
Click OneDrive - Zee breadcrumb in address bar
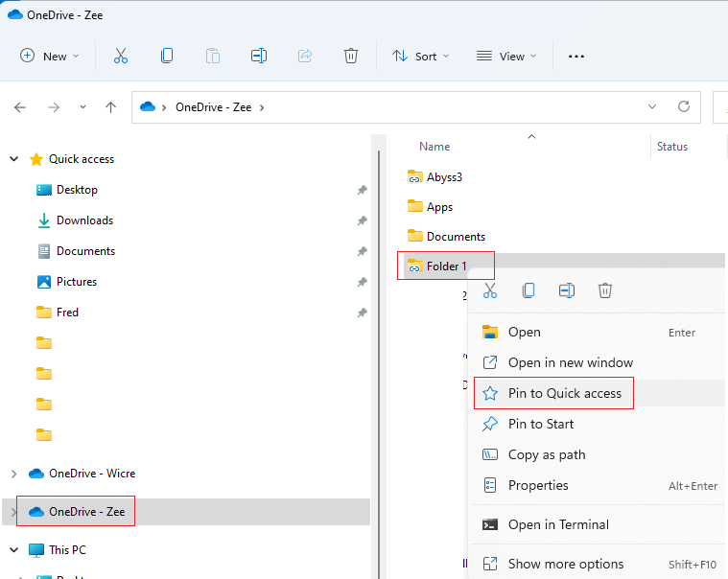(x=214, y=107)
